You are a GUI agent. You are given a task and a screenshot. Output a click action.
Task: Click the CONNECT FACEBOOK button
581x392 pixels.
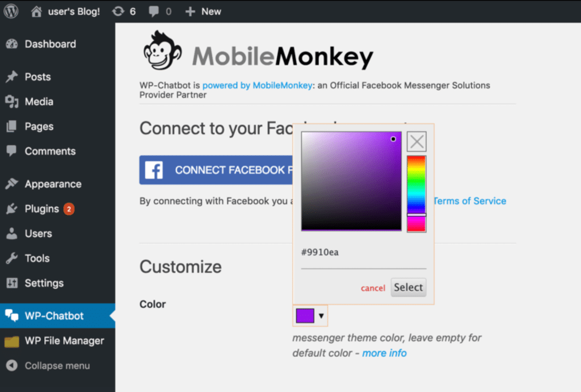(216, 170)
